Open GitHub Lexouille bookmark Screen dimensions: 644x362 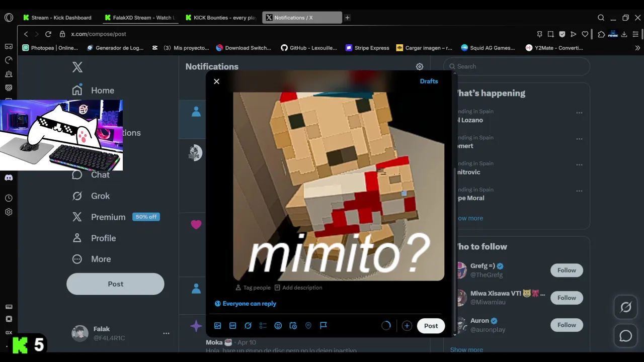309,48
